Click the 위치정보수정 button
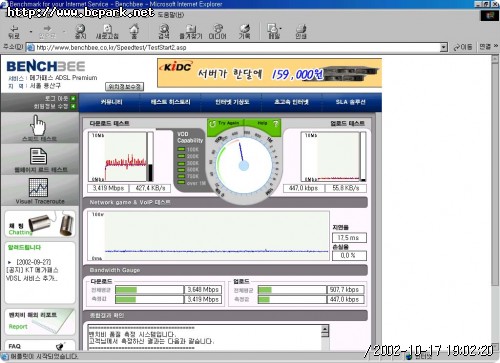500x363 pixels. (x=124, y=87)
